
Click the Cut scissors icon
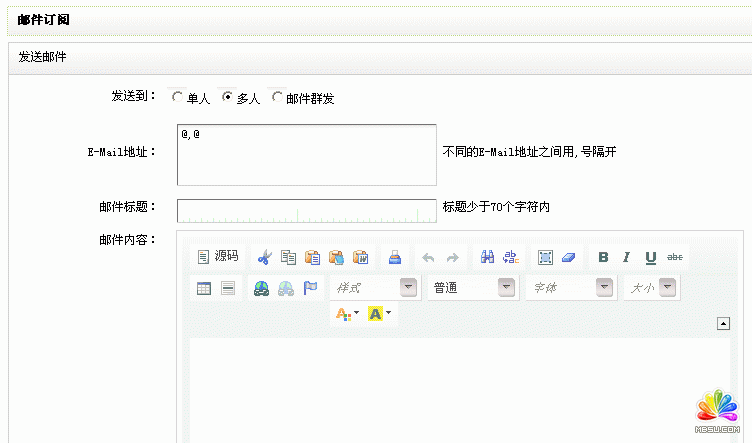click(264, 257)
